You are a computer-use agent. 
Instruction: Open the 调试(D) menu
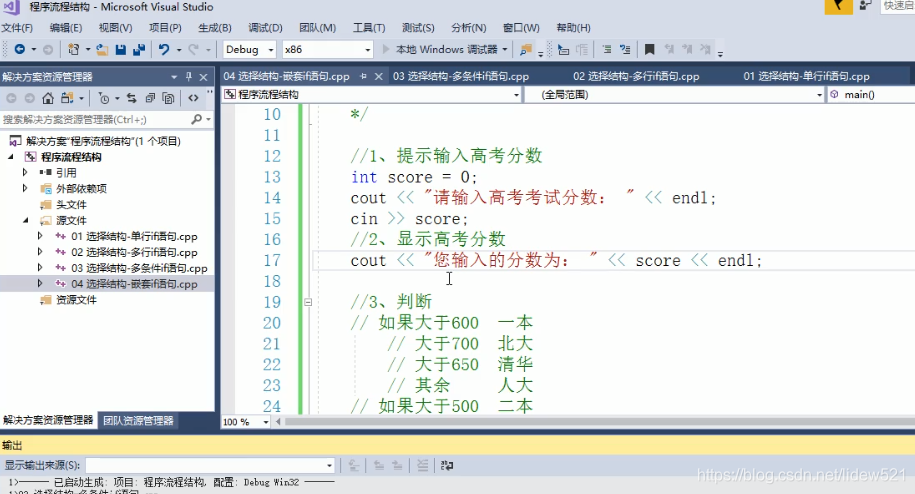tap(265, 27)
